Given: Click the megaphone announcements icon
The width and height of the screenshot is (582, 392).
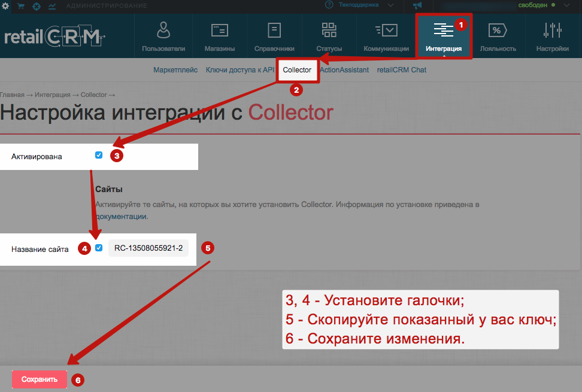Looking at the screenshot, I should pyautogui.click(x=417, y=5).
